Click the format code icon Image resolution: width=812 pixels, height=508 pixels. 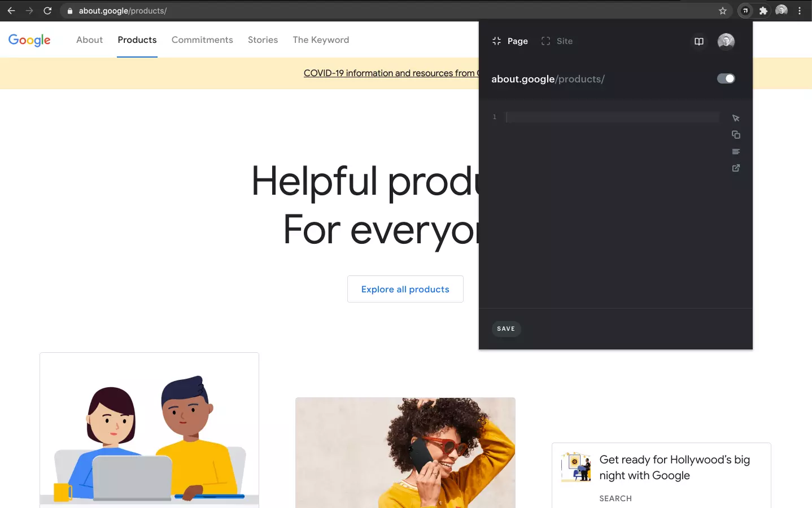coord(735,151)
